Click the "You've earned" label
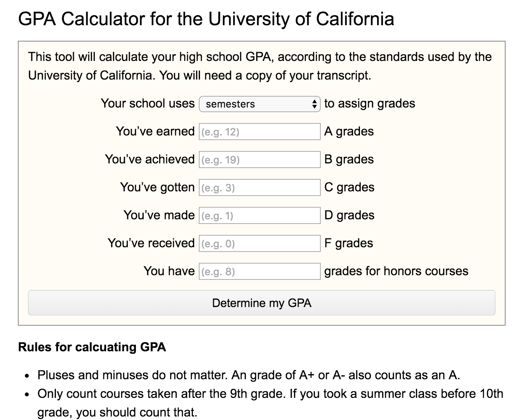Screen dimensions: 525x420 pyautogui.click(x=155, y=131)
